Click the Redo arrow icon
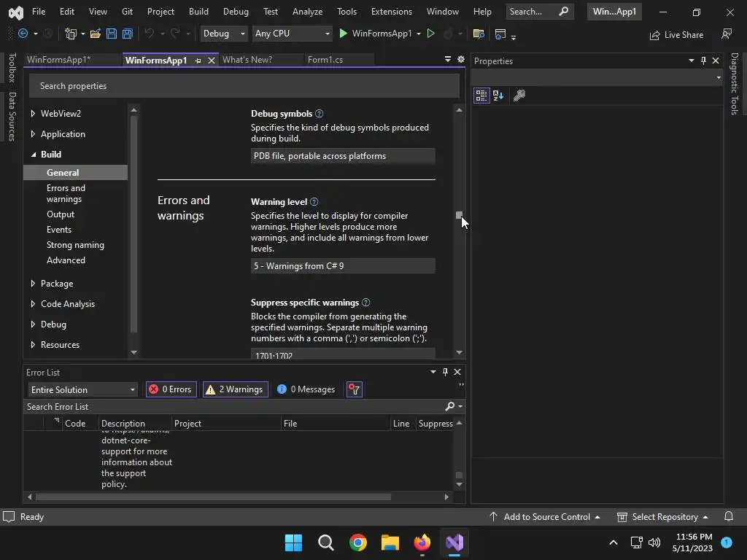Image resolution: width=747 pixels, height=560 pixels. point(175,34)
